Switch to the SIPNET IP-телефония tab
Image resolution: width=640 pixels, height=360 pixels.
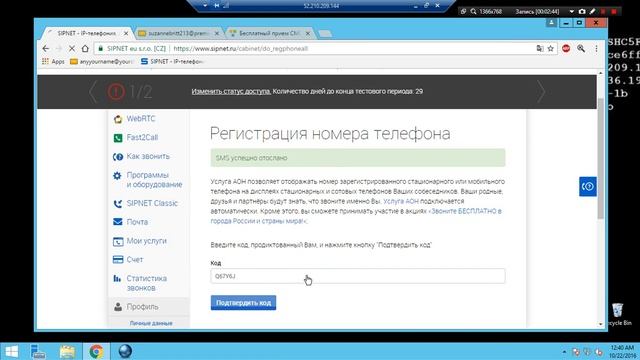(87, 33)
